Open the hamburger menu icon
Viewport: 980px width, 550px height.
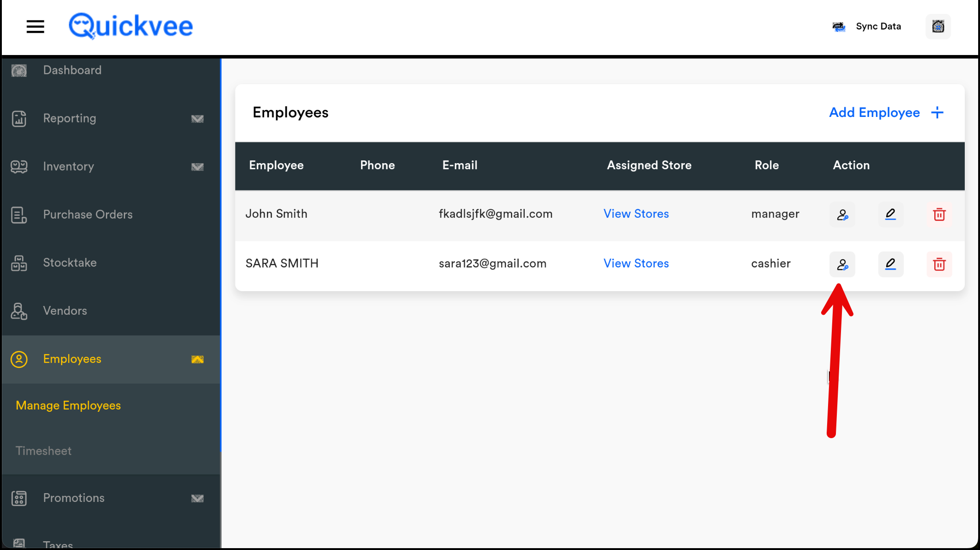[35, 26]
